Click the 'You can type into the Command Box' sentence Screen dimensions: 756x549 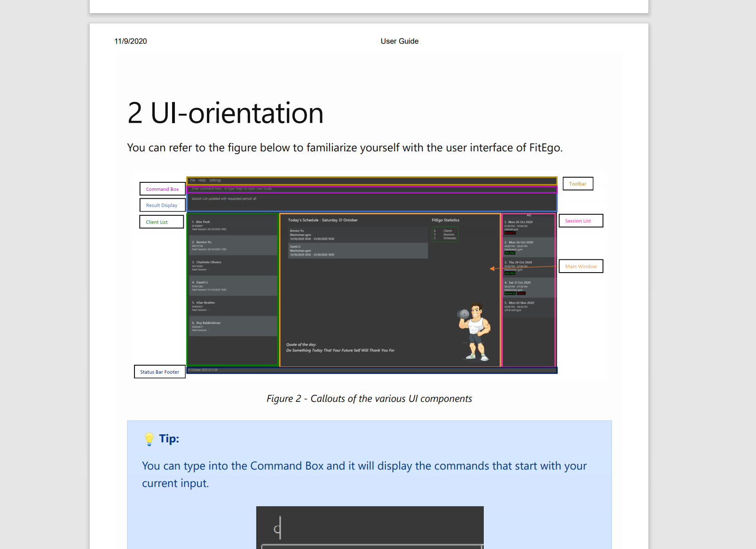tap(364, 474)
